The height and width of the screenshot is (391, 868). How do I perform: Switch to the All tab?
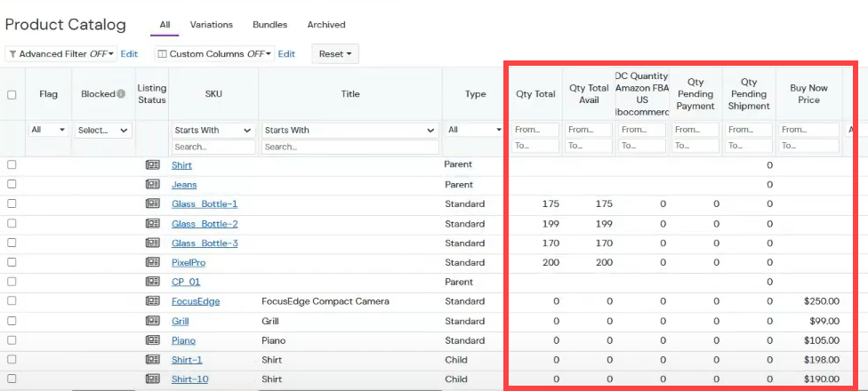tap(165, 25)
